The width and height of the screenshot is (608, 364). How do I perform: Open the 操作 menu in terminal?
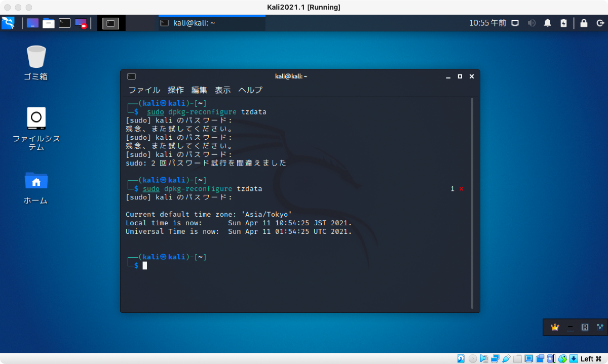pos(176,90)
